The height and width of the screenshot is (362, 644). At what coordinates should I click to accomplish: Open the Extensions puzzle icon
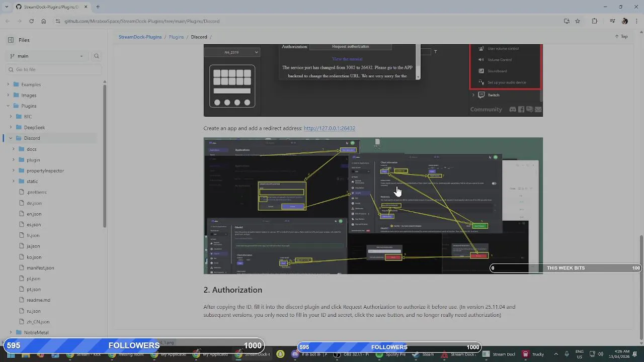click(x=595, y=21)
